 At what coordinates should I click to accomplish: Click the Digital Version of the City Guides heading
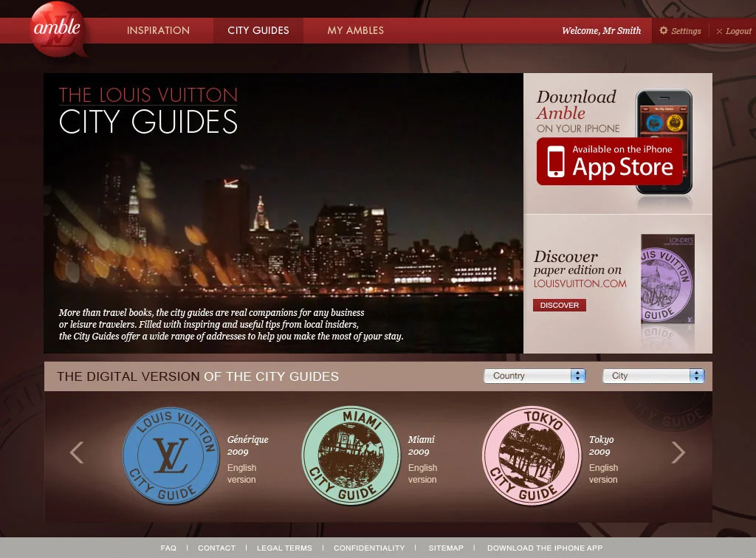[198, 376]
